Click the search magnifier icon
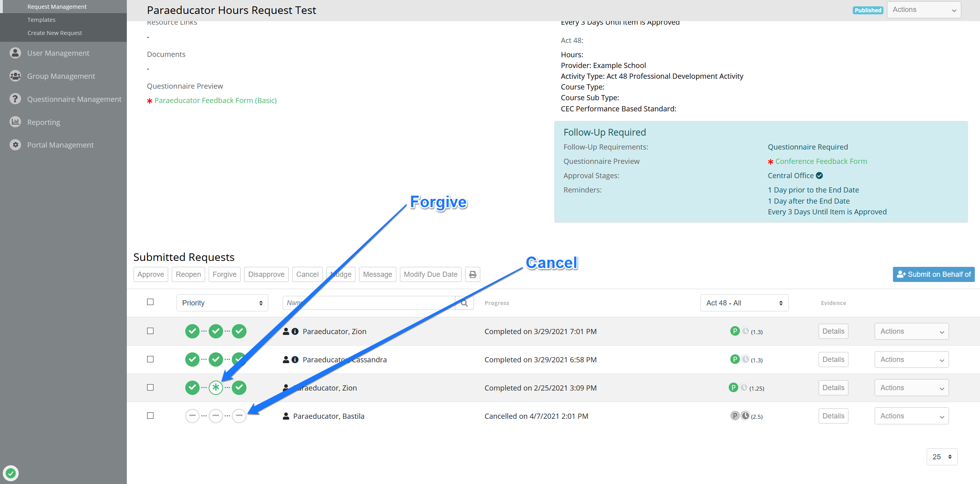The image size is (980, 484). tap(464, 303)
